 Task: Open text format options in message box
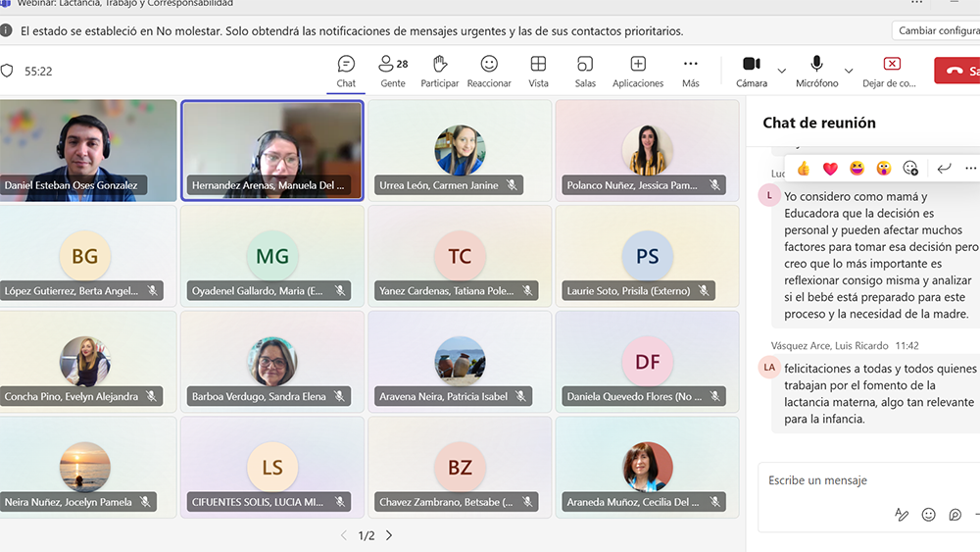[x=902, y=515]
